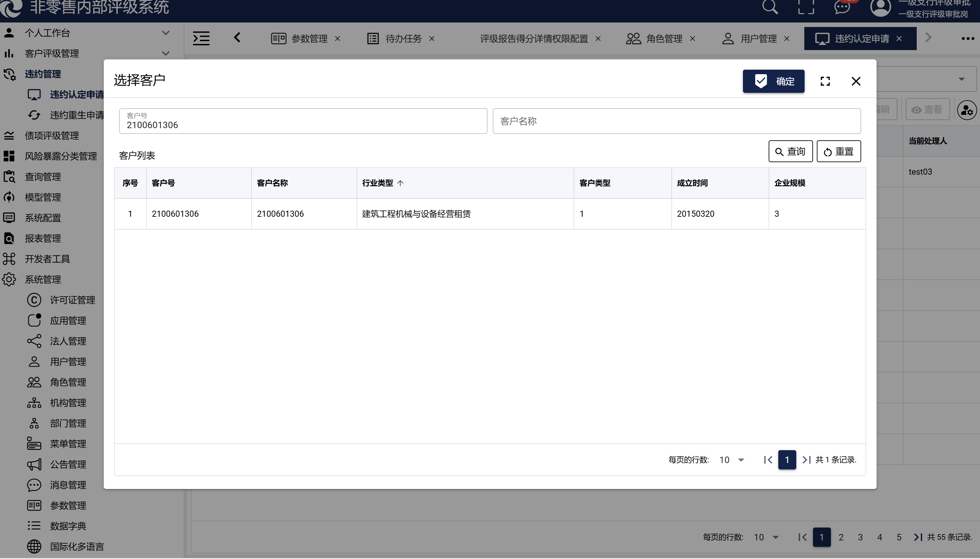Click the user settings icon near 查看
Viewport: 980px width, 559px height.
point(967,110)
